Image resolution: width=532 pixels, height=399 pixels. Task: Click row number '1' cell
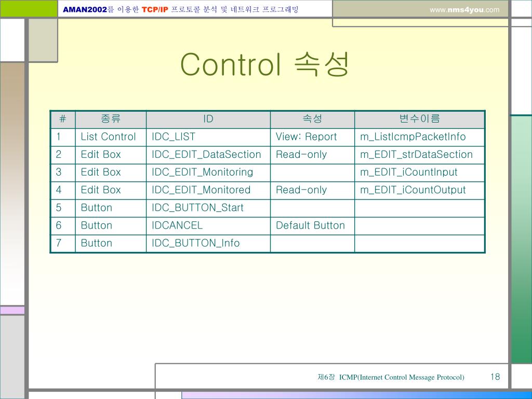point(62,137)
